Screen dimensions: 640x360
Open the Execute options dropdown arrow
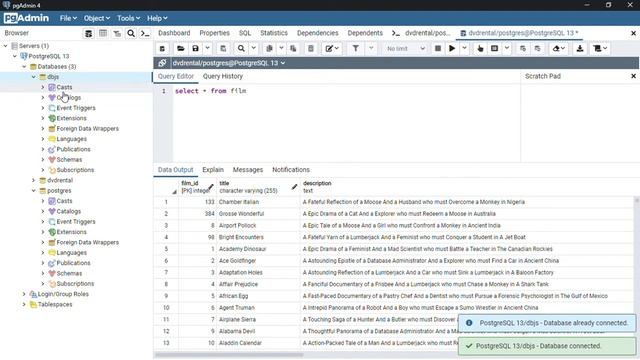[464, 49]
